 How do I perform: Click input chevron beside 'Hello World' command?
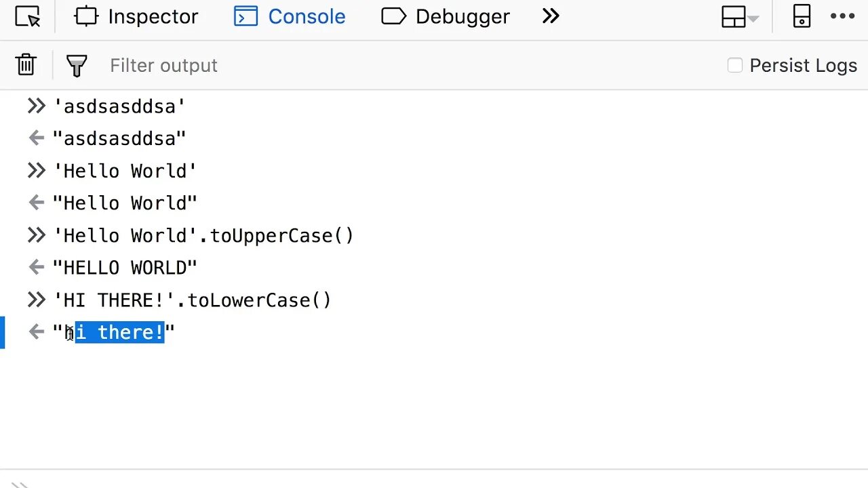36,171
